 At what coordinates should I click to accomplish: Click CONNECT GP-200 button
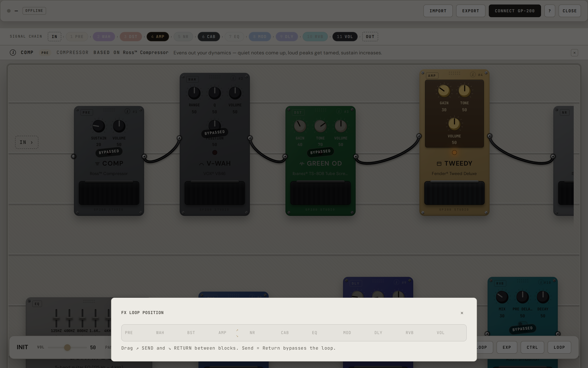(x=515, y=11)
